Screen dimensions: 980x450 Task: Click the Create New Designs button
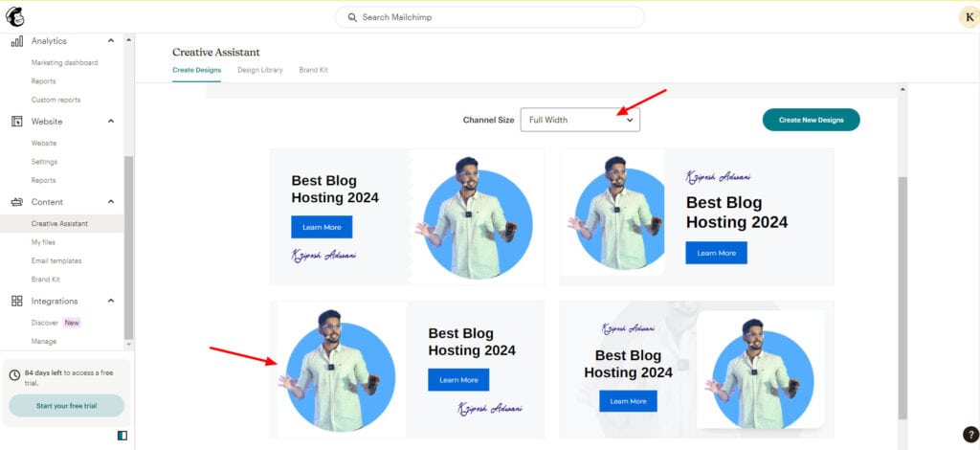coord(811,120)
